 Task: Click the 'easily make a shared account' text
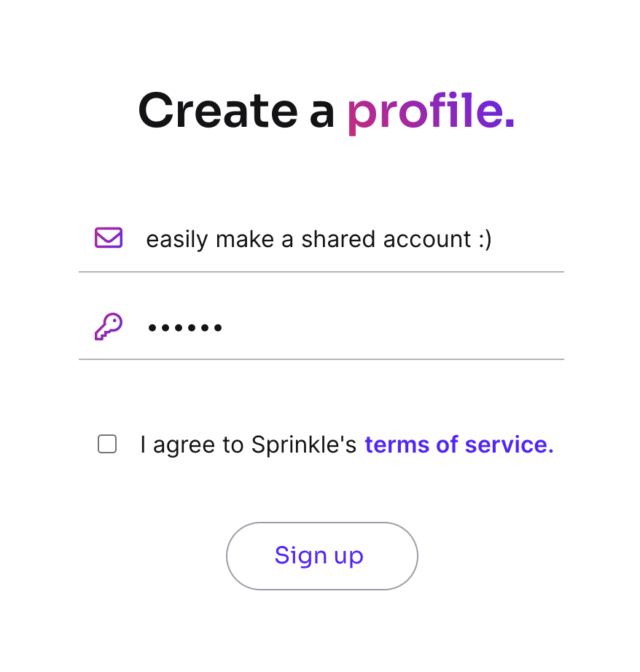point(319,239)
